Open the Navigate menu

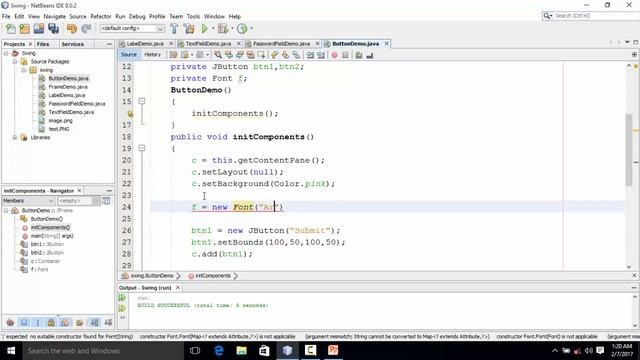click(55, 16)
